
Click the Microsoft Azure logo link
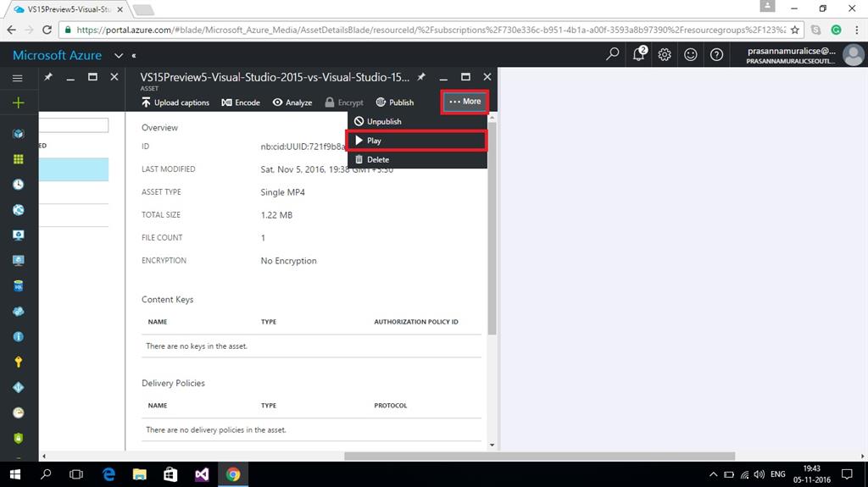pos(57,55)
